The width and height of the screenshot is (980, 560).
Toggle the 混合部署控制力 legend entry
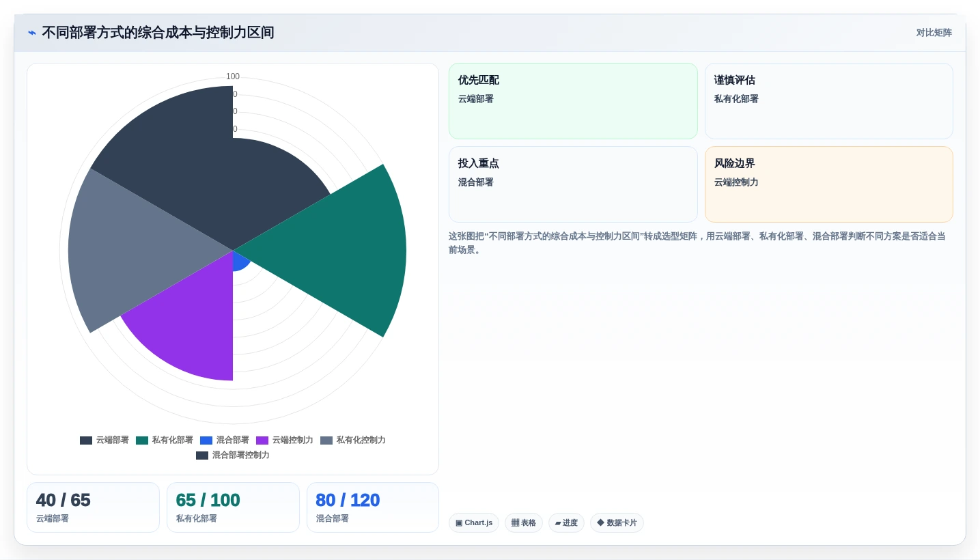coord(233,456)
